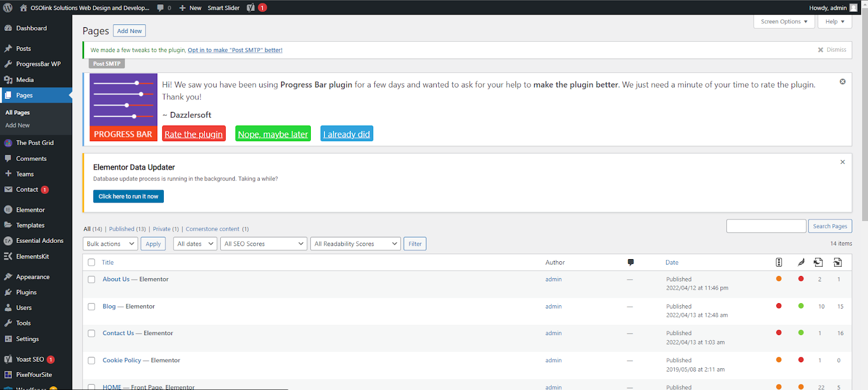Check the Blog page checkbox
The width and height of the screenshot is (868, 390).
[91, 307]
